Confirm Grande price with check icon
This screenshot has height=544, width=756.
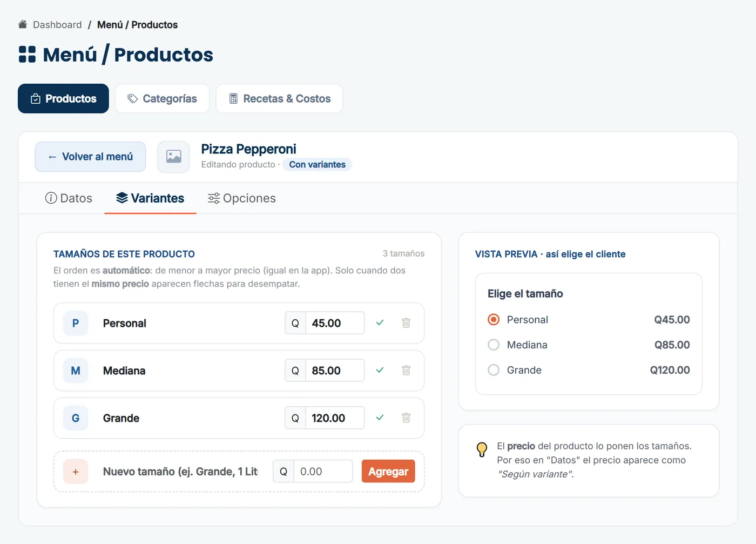[380, 418]
